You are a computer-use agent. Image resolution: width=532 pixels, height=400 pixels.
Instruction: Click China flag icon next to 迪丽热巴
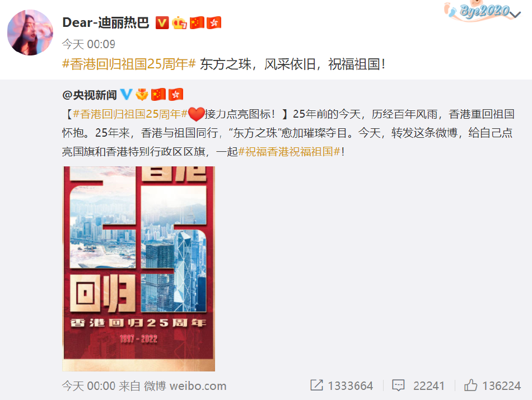coord(197,23)
